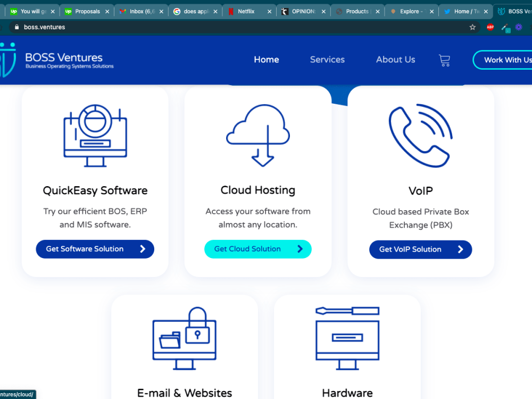Open the Adblock Plus extension
This screenshot has height=399, width=532.
point(490,27)
